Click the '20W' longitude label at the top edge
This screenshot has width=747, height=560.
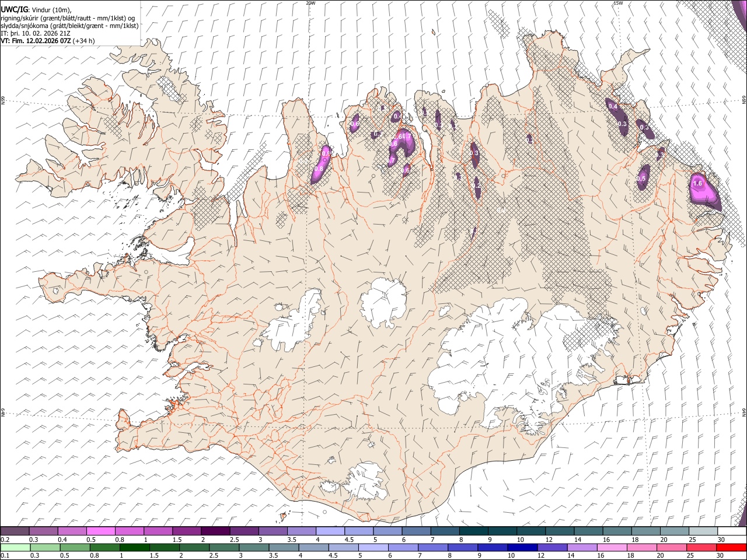[x=310, y=3]
